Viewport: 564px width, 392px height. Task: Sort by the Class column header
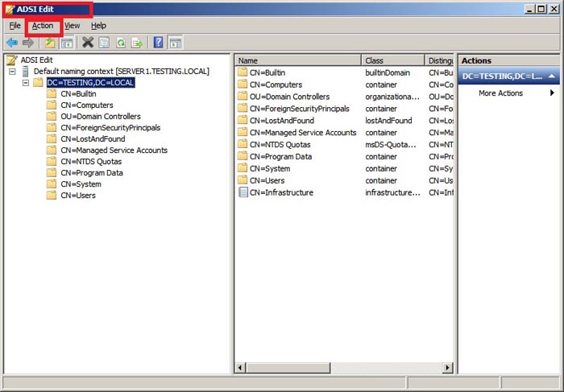click(393, 60)
